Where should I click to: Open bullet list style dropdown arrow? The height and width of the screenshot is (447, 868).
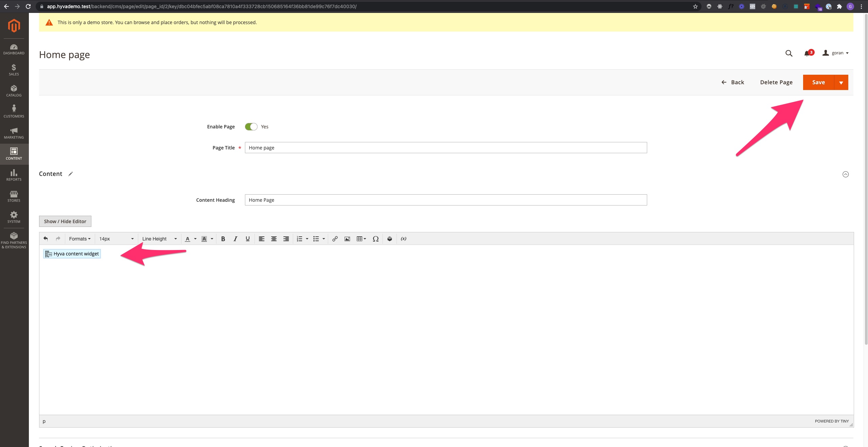click(324, 239)
